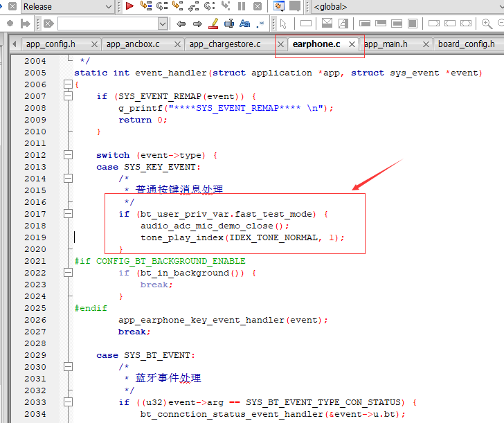Screen dimensions: 504x423
Task: Switch to the app_chargestore.c tab
Action: pyautogui.click(x=225, y=44)
